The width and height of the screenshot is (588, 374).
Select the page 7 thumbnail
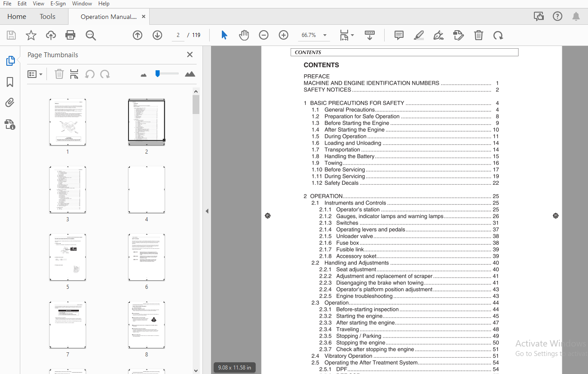68,325
